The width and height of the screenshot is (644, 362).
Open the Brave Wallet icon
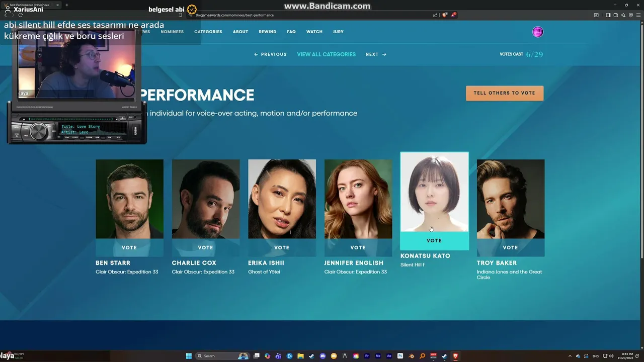point(616,15)
